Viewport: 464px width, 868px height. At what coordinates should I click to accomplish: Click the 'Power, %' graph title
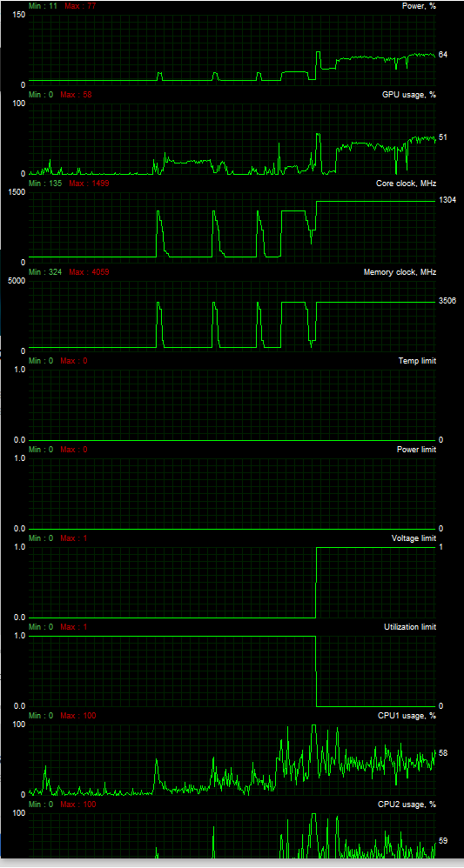(419, 5)
